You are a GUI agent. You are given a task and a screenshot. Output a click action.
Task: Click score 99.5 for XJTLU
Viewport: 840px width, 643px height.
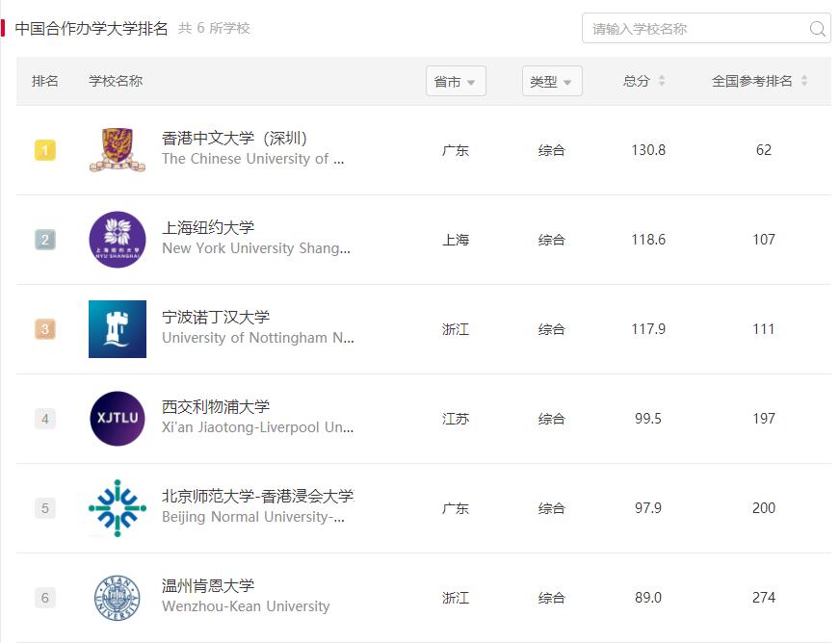pyautogui.click(x=648, y=418)
